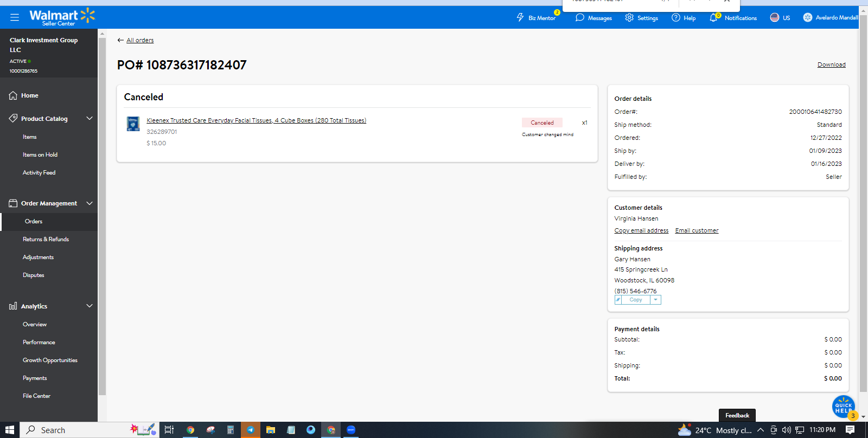Image resolution: width=868 pixels, height=438 pixels.
Task: Click the sidebar vertical scrollbar
Action: 102,217
